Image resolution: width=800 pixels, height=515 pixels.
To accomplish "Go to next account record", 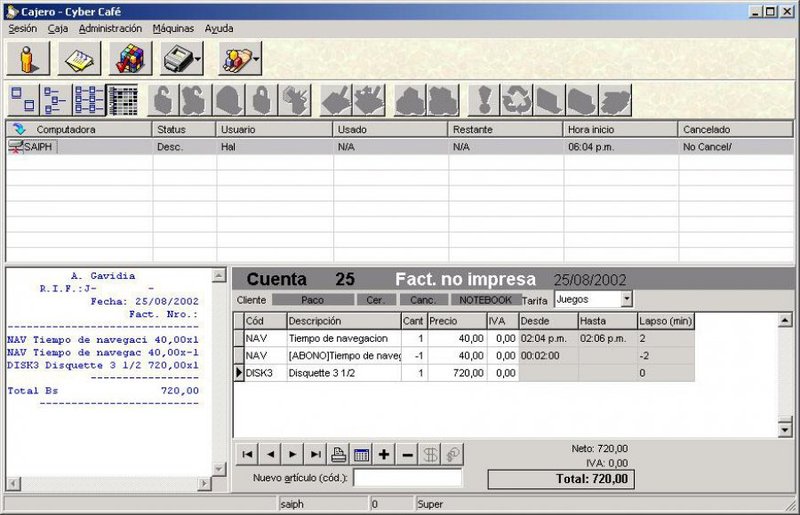I will [x=293, y=454].
